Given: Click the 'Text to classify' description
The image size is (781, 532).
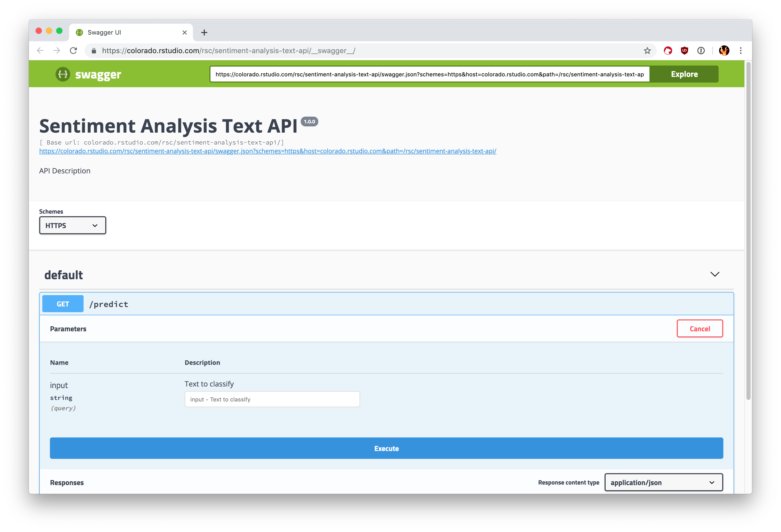Looking at the screenshot, I should pyautogui.click(x=209, y=384).
